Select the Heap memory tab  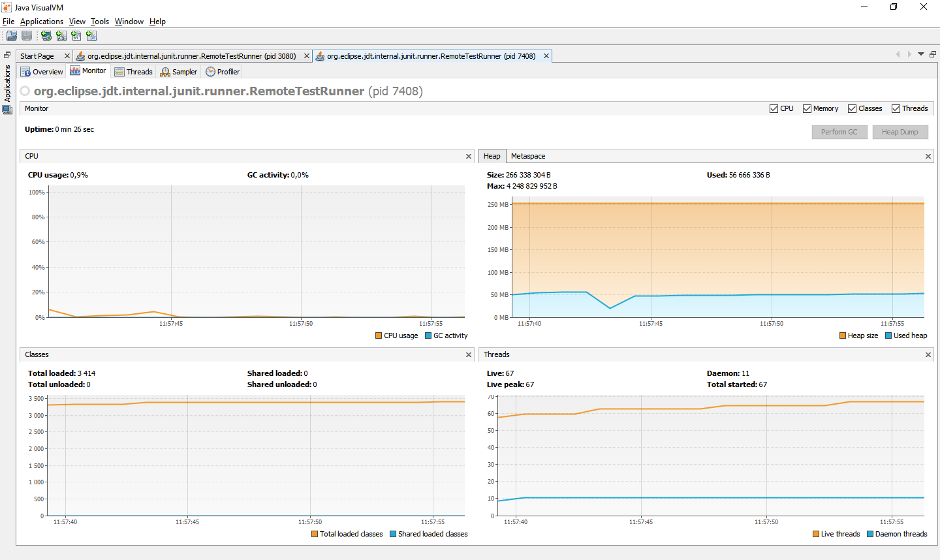[492, 157]
